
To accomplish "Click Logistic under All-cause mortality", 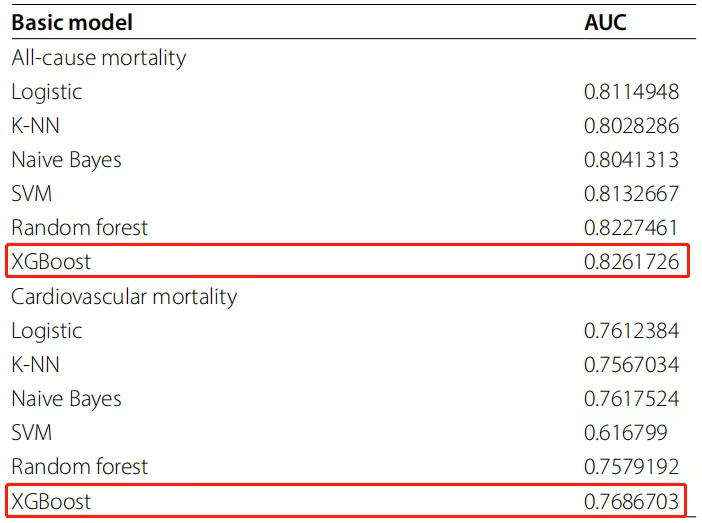I will tap(47, 92).
